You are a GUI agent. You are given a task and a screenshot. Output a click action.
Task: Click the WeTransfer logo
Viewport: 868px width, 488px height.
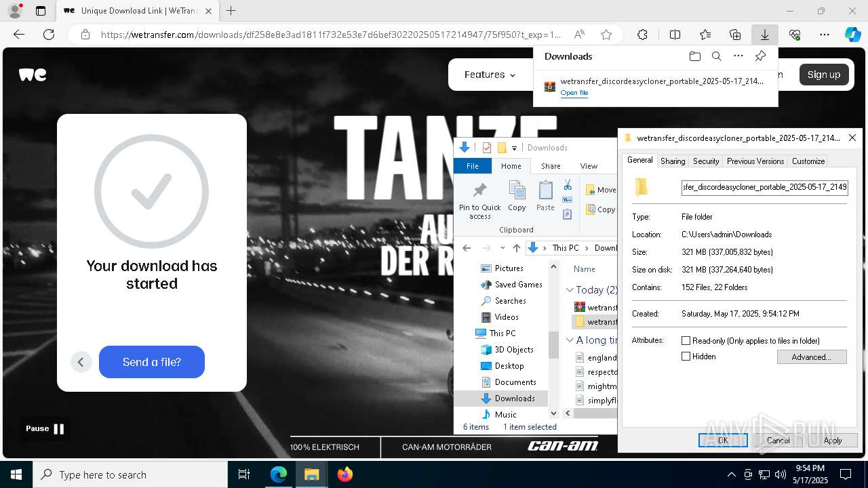[x=33, y=75]
